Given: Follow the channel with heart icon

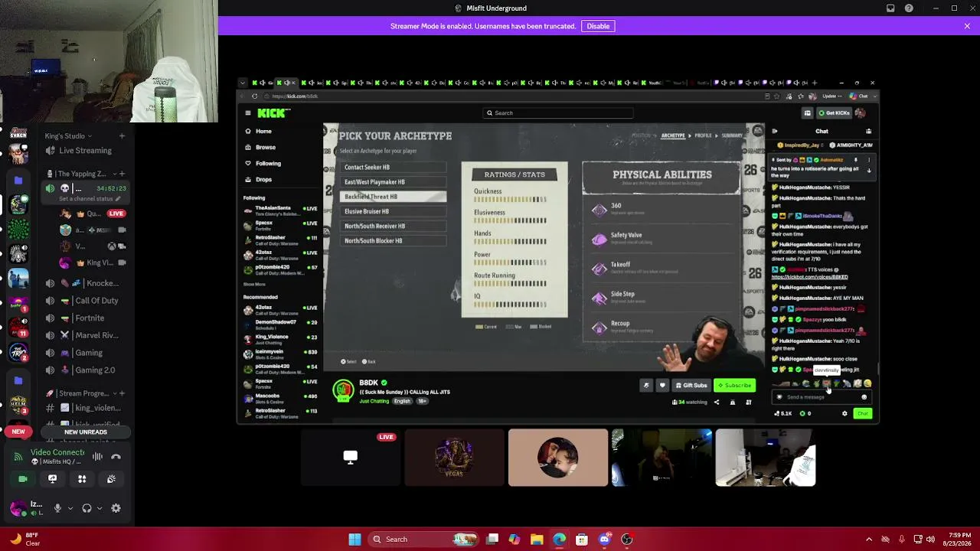Looking at the screenshot, I should 662,385.
